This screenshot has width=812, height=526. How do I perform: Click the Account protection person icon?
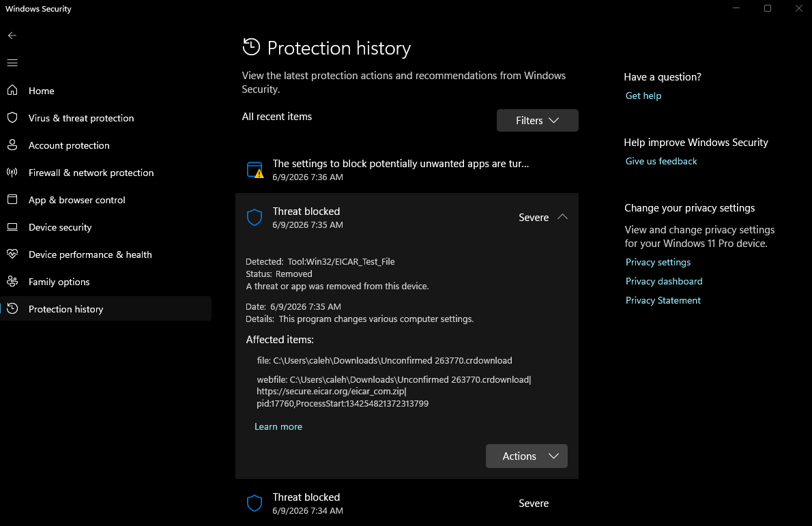point(12,145)
